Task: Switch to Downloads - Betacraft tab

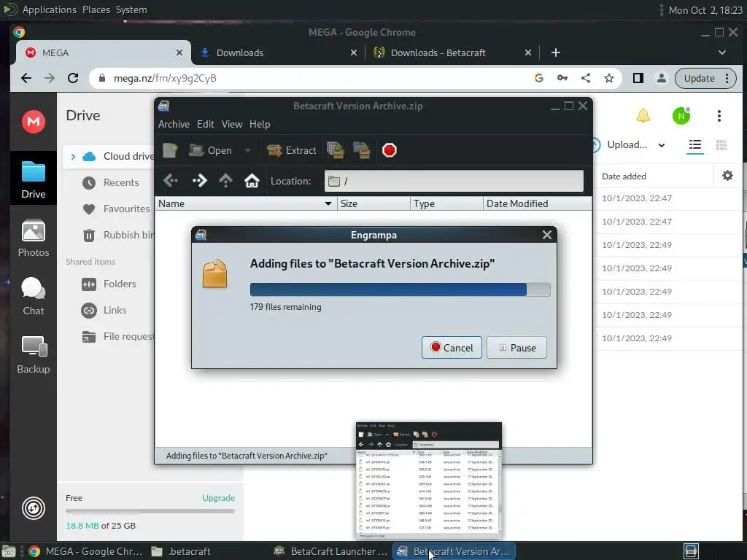Action: tap(452, 52)
